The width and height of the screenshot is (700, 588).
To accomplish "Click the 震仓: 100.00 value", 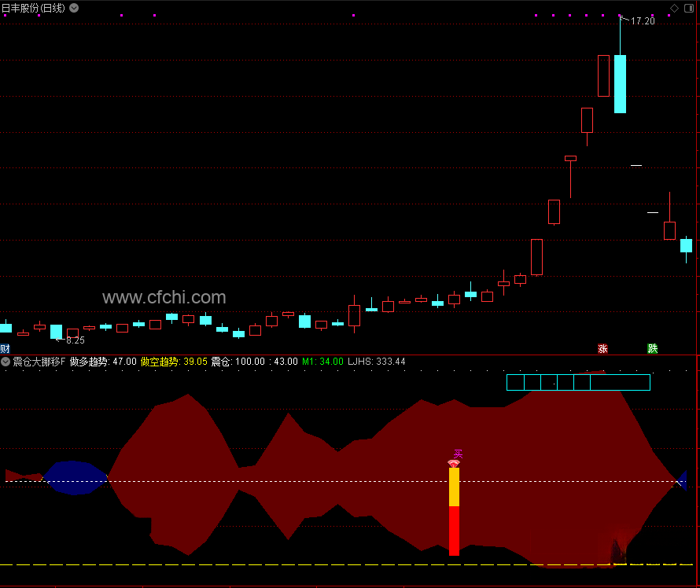I will coord(238,362).
